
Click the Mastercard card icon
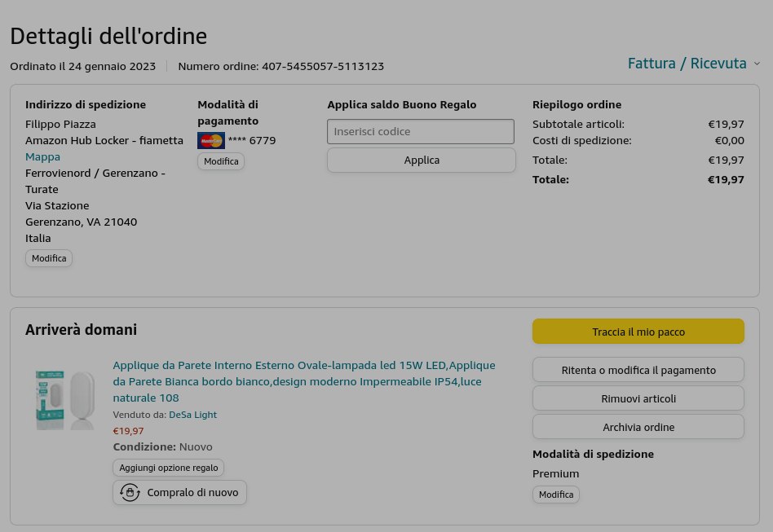click(211, 140)
